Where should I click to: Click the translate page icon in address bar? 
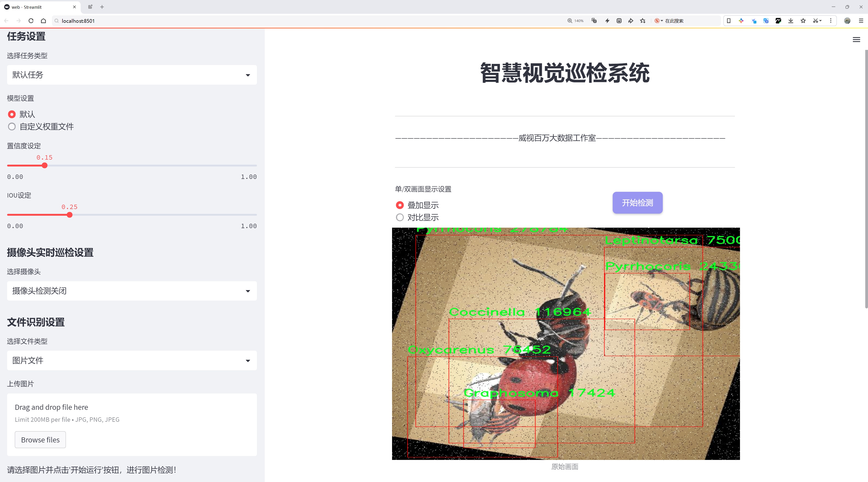(x=594, y=20)
